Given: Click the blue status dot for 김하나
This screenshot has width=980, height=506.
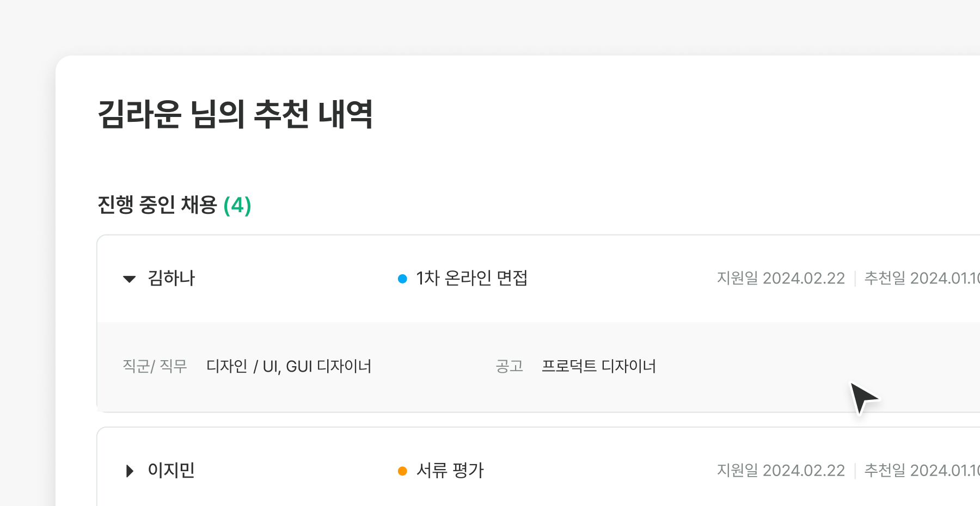Looking at the screenshot, I should (402, 279).
